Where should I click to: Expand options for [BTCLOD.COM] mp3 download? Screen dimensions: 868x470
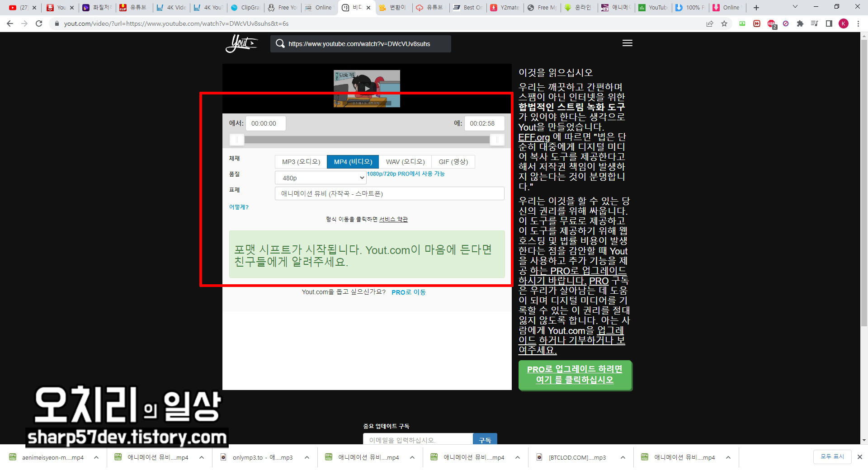(623, 457)
